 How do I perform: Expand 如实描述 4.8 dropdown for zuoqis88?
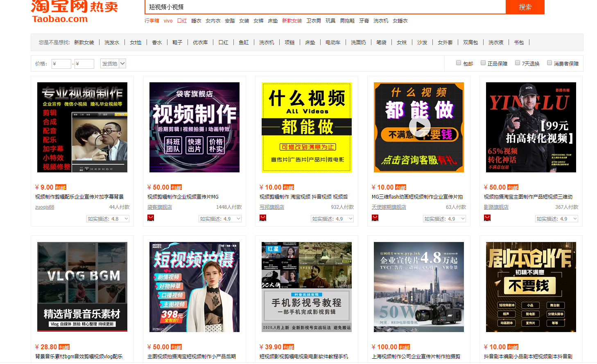[x=108, y=219]
